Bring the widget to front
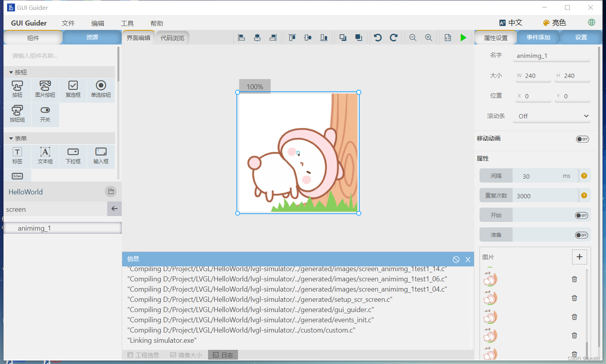 click(343, 38)
